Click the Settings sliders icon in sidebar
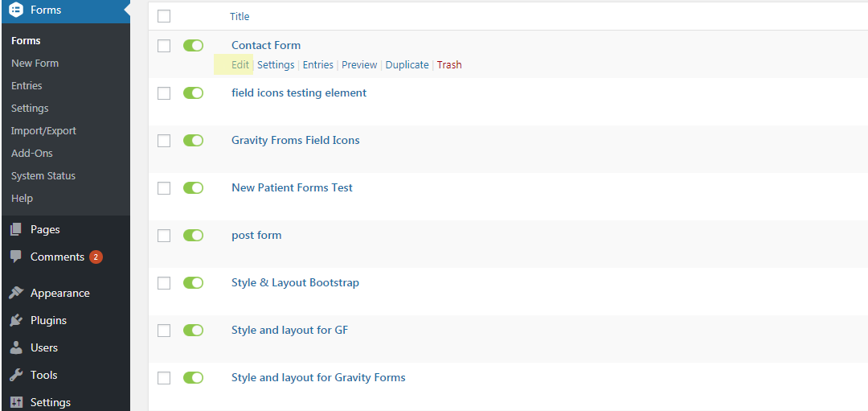 tap(15, 402)
